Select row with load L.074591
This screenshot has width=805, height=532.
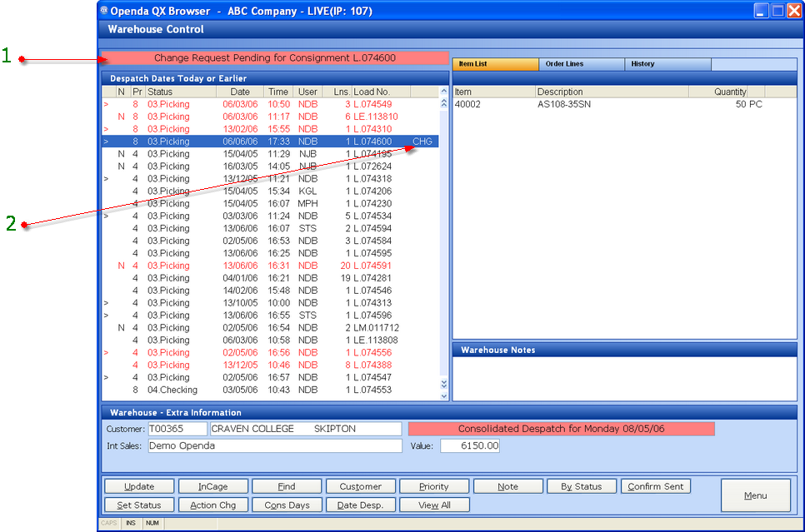click(x=271, y=266)
